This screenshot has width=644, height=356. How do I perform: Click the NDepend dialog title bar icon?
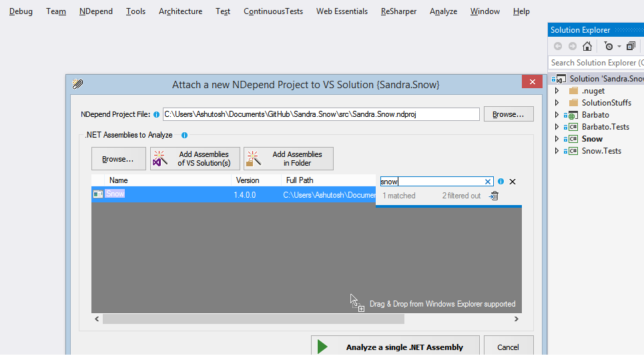tap(77, 84)
